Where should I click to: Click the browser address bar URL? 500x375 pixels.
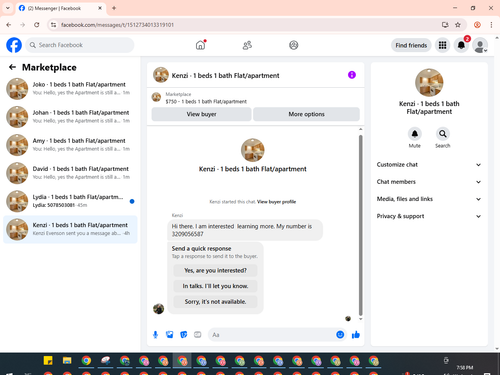pyautogui.click(x=117, y=25)
